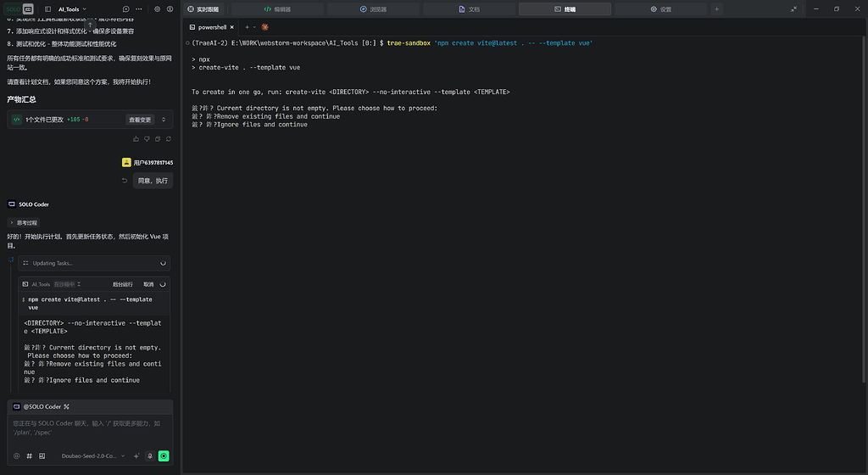Click the 查看变更 button
Image resolution: width=868 pixels, height=475 pixels.
tap(140, 120)
